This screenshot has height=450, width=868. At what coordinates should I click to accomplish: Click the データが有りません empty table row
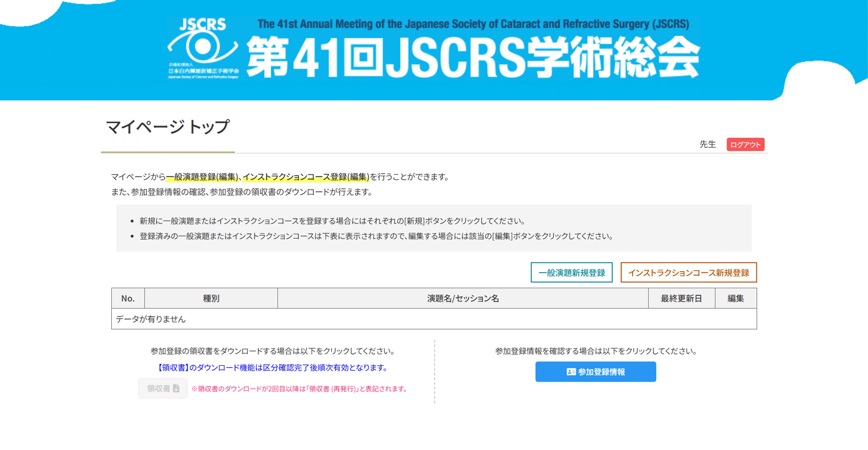[x=151, y=319]
